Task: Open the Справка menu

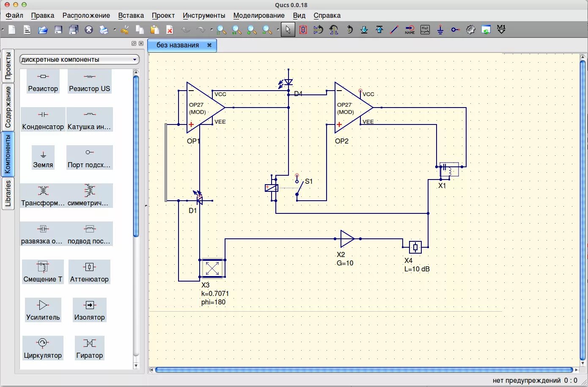Action: [327, 15]
